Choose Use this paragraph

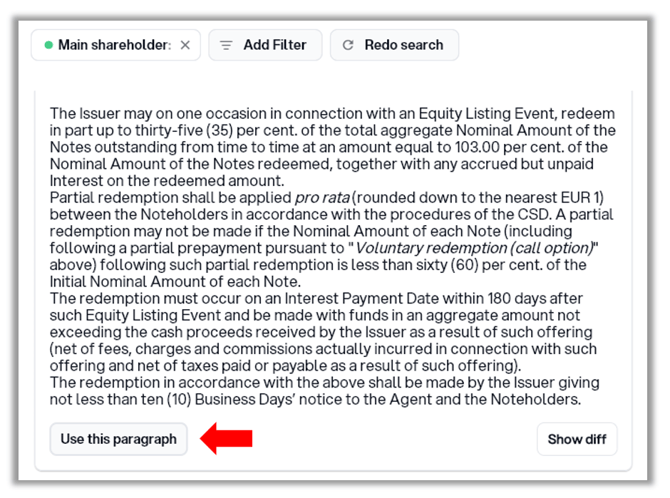tap(118, 439)
